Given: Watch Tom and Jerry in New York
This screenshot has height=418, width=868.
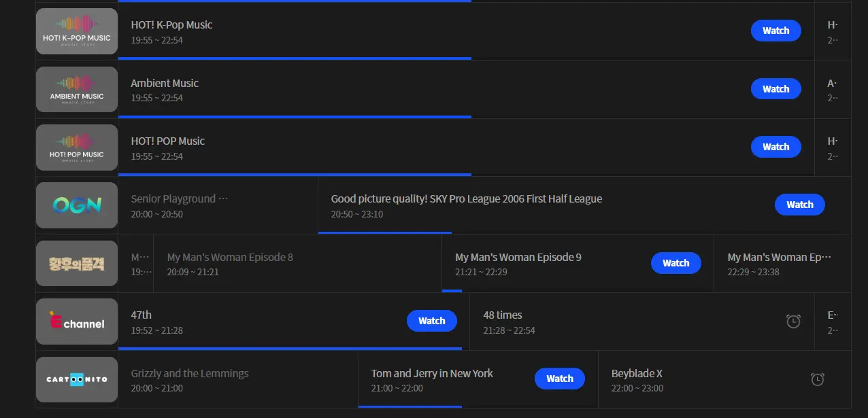Looking at the screenshot, I should (560, 379).
